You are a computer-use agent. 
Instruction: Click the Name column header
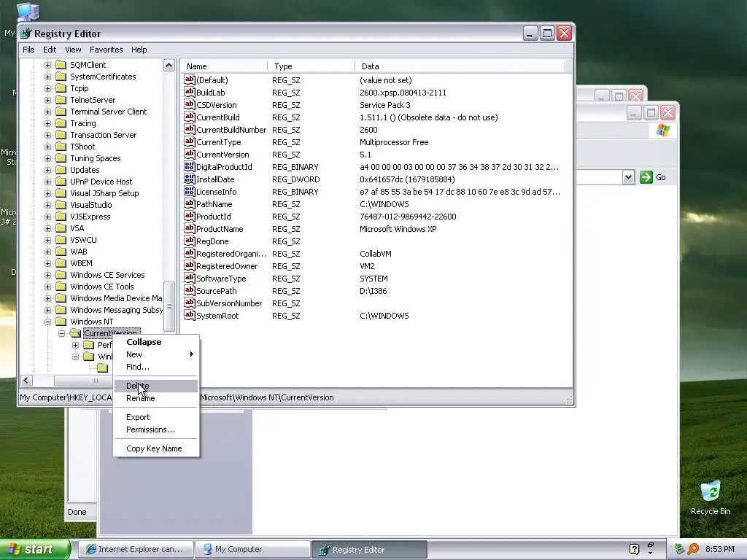[224, 66]
